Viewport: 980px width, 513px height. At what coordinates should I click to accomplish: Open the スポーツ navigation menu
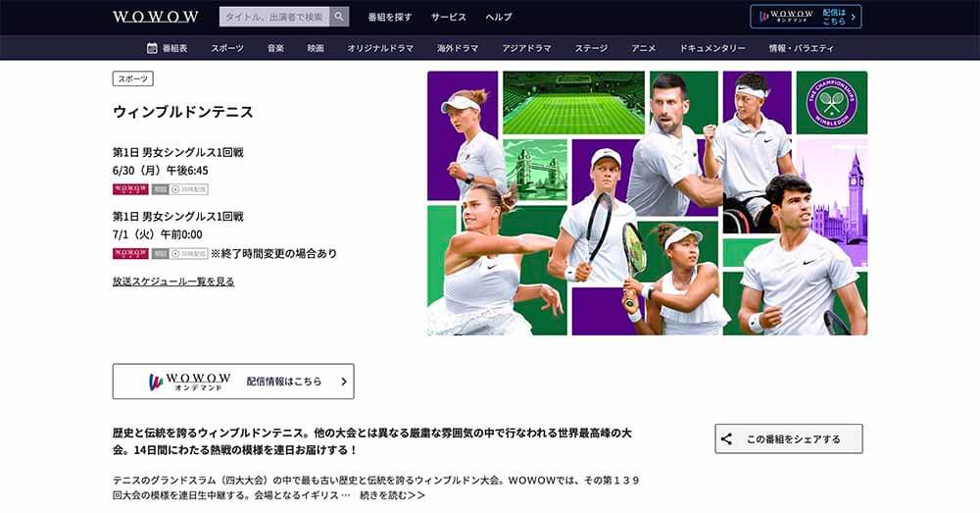(x=227, y=48)
